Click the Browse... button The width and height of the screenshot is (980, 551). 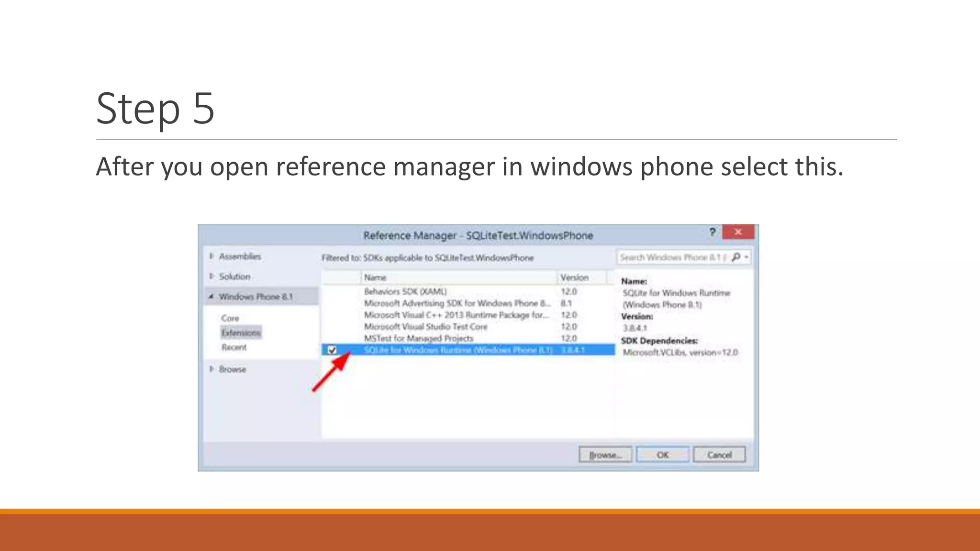pos(605,455)
